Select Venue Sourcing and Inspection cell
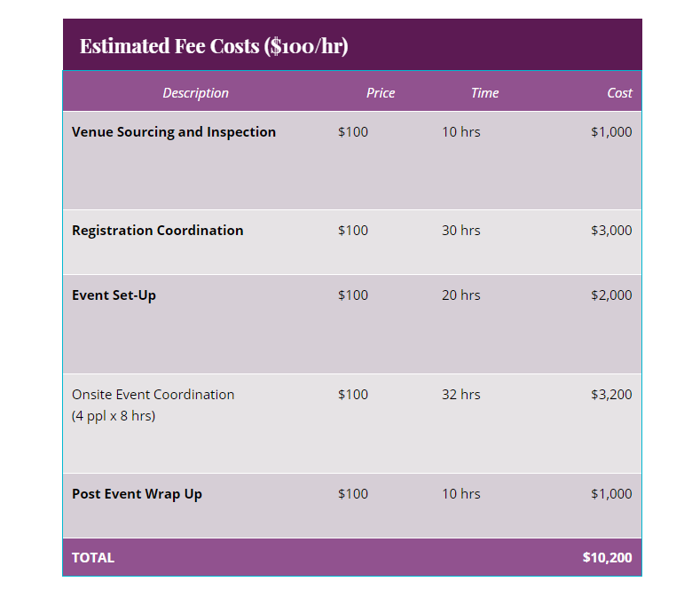Screen dimensions: 700x605 click(174, 132)
